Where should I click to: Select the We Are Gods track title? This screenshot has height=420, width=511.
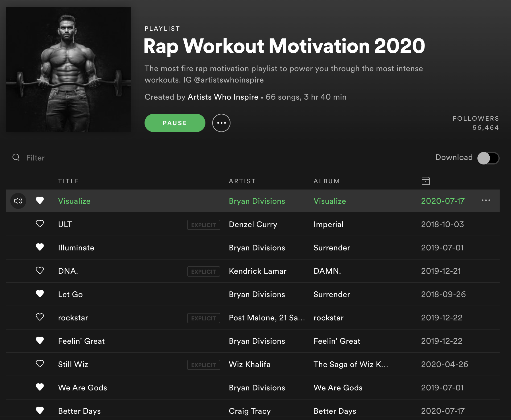83,388
